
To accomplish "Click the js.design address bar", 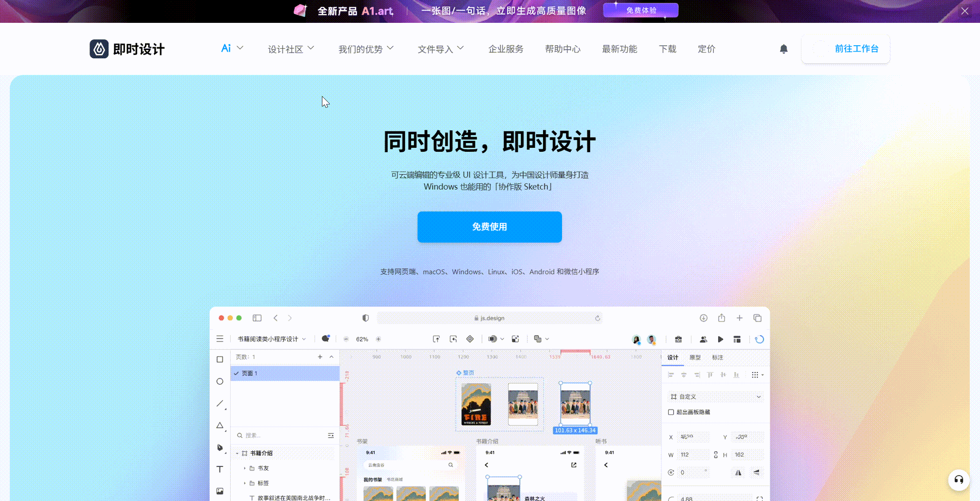I will tap(490, 318).
